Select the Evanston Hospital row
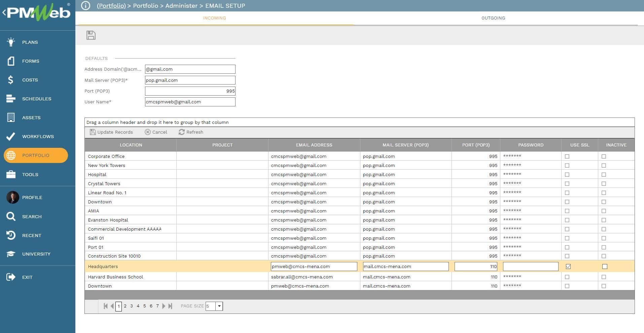 359,220
